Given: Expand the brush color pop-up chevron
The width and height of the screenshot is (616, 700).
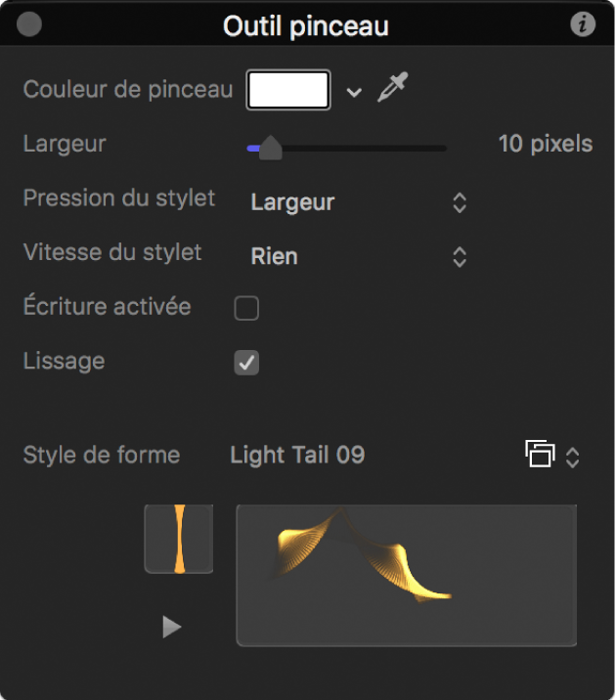Looking at the screenshot, I should pyautogui.click(x=354, y=92).
